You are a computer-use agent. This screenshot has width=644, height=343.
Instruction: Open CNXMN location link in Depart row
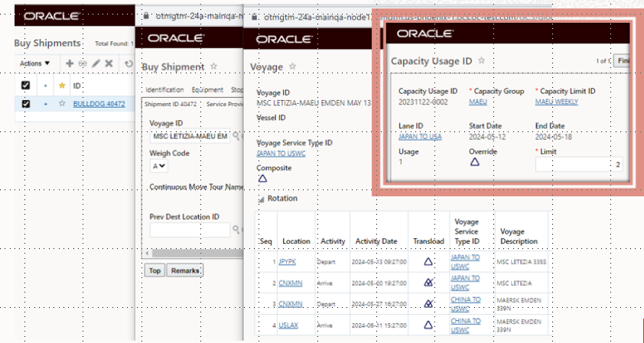[x=291, y=304]
